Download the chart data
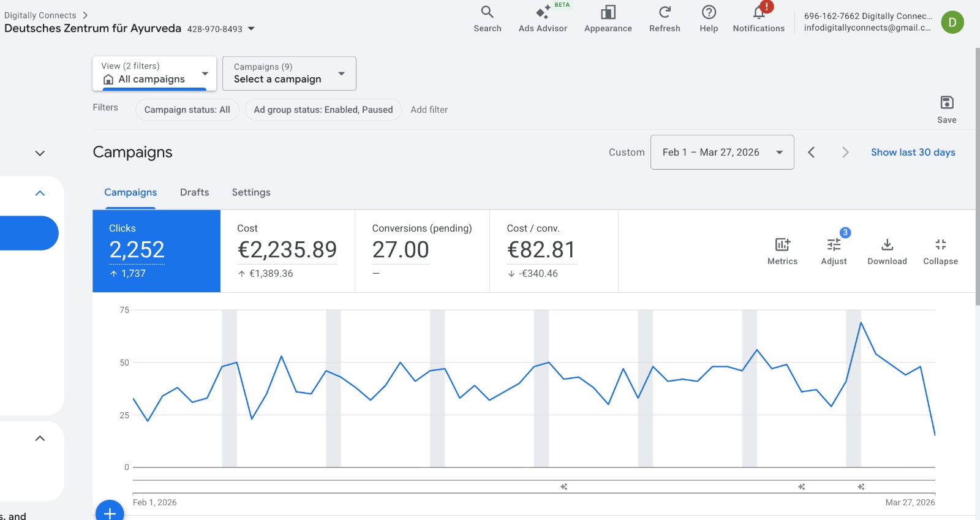The width and height of the screenshot is (980, 520). (x=887, y=251)
